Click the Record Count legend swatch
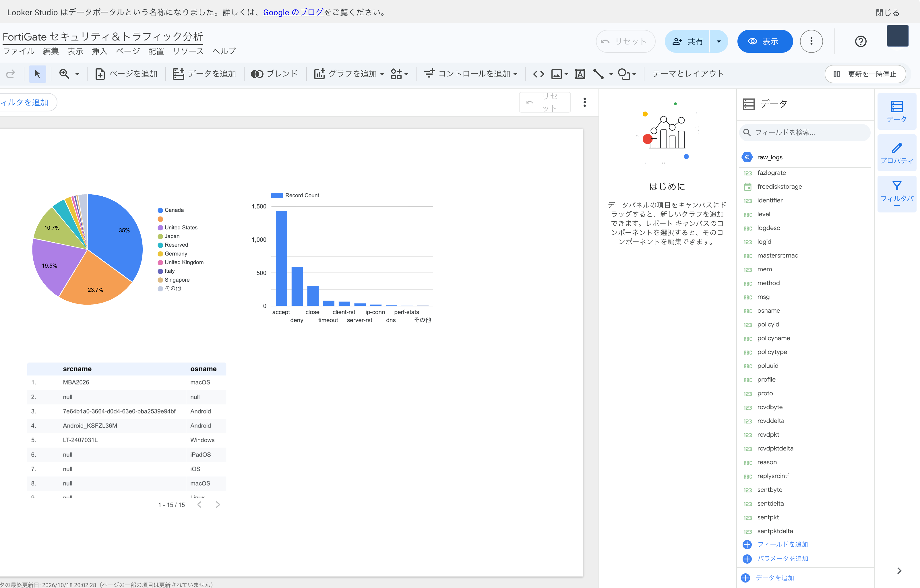920x588 pixels. click(277, 195)
